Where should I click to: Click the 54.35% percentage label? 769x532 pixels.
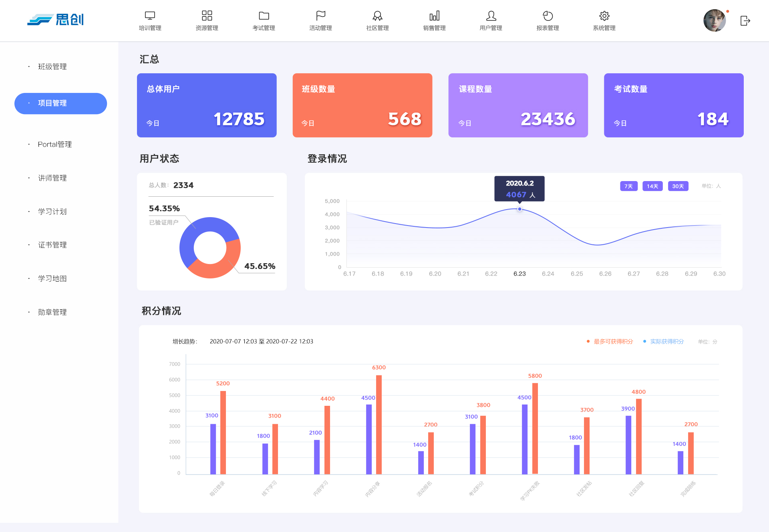click(164, 209)
